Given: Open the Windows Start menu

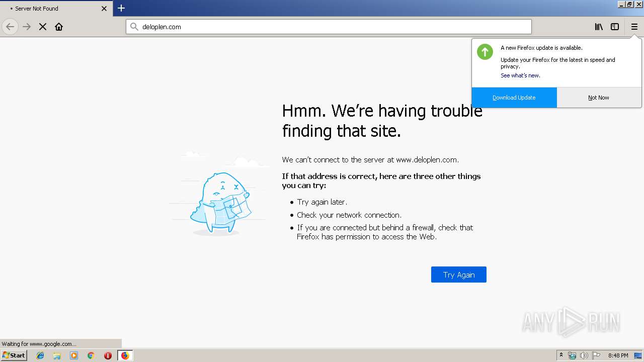Looking at the screenshot, I should click(x=14, y=355).
